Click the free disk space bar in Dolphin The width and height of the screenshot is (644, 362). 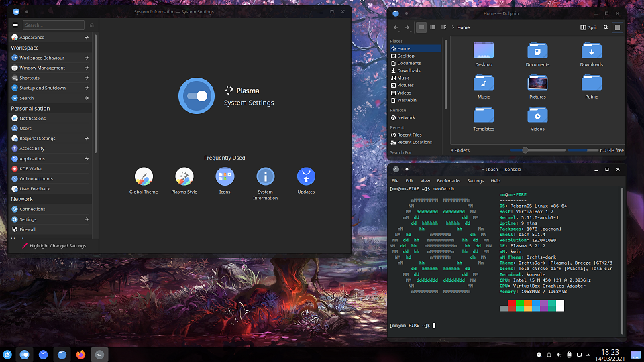tap(583, 150)
